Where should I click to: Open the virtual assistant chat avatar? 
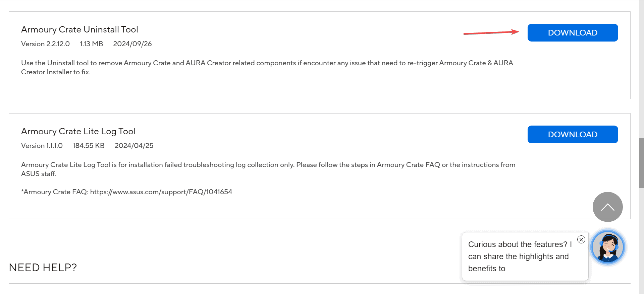point(607,248)
